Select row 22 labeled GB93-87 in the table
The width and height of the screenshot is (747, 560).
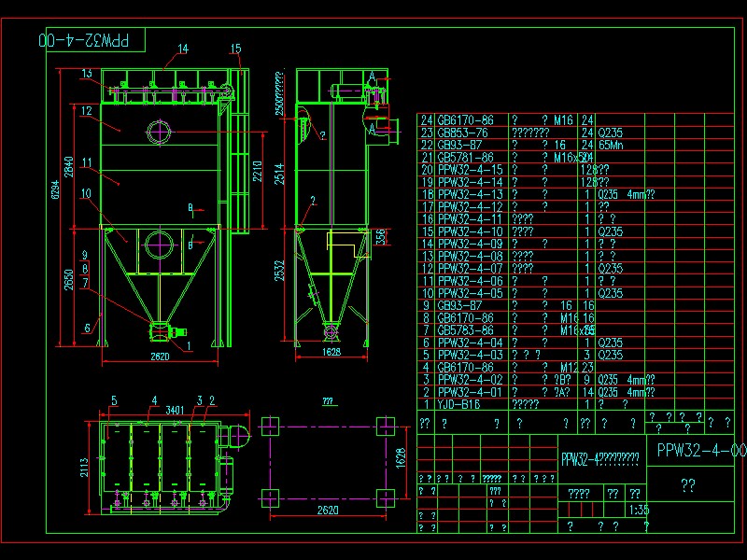[x=458, y=145]
